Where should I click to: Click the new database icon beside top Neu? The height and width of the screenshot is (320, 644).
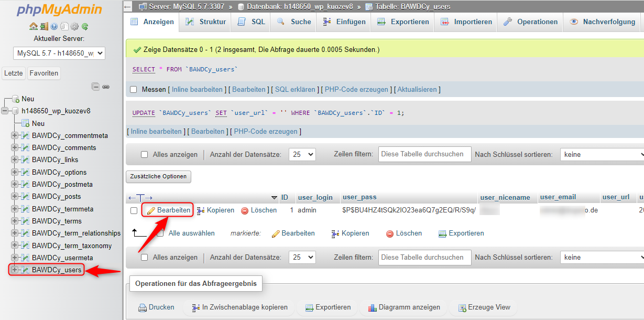tap(16, 99)
